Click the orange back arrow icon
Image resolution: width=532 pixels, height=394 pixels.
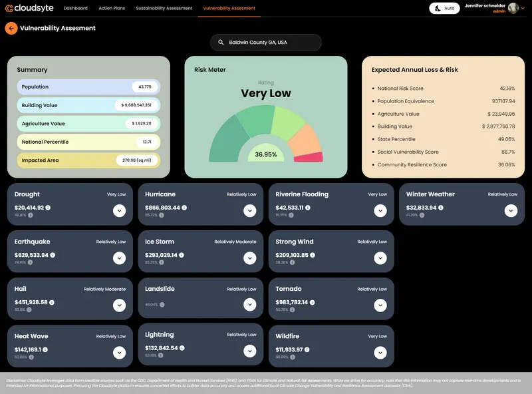11,29
